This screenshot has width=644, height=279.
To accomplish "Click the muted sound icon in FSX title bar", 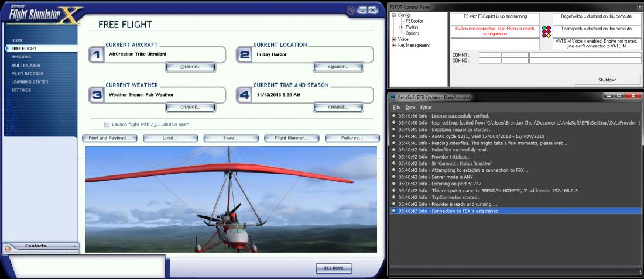I will pos(350,11).
